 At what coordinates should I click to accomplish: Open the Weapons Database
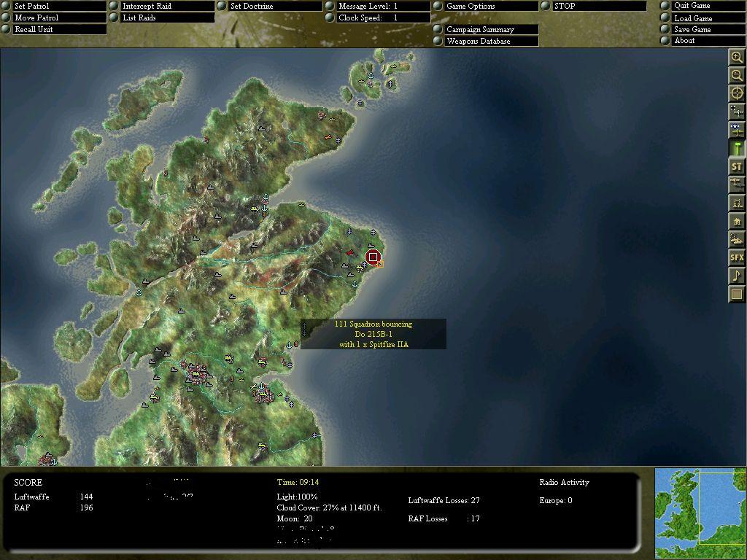(486, 41)
